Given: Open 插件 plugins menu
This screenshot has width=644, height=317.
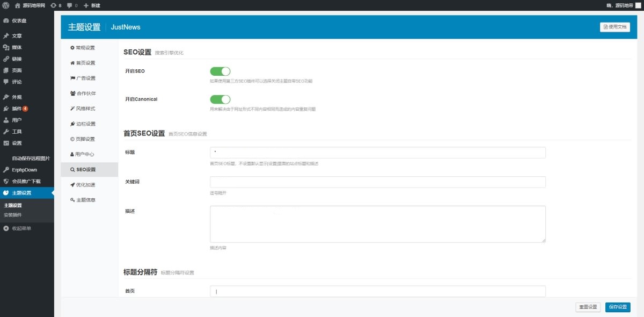Looking at the screenshot, I should 27,109.
